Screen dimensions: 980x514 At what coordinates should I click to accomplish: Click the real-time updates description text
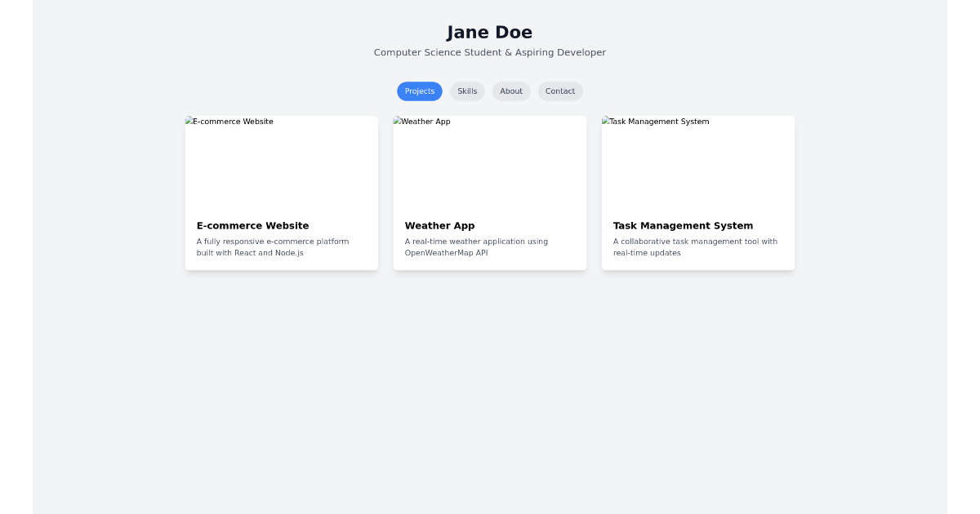point(695,247)
